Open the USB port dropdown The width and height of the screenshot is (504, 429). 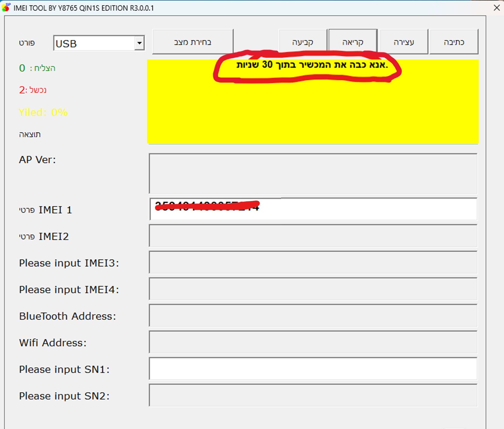coord(139,43)
